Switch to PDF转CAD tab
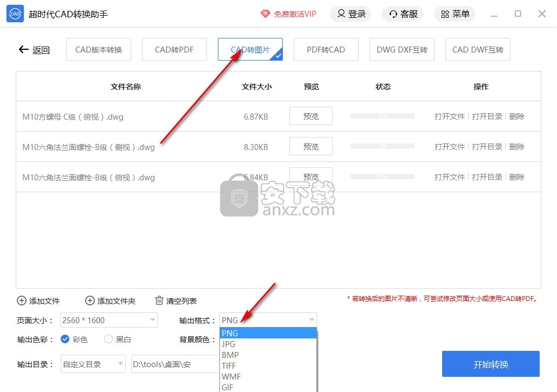 326,49
